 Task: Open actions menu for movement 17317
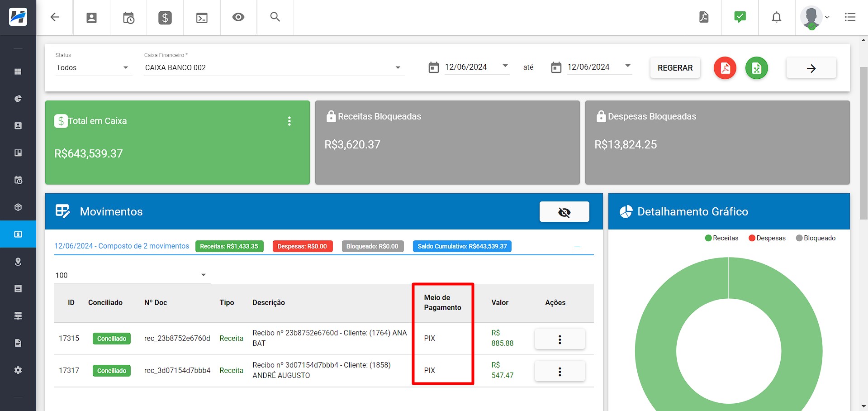coord(560,372)
